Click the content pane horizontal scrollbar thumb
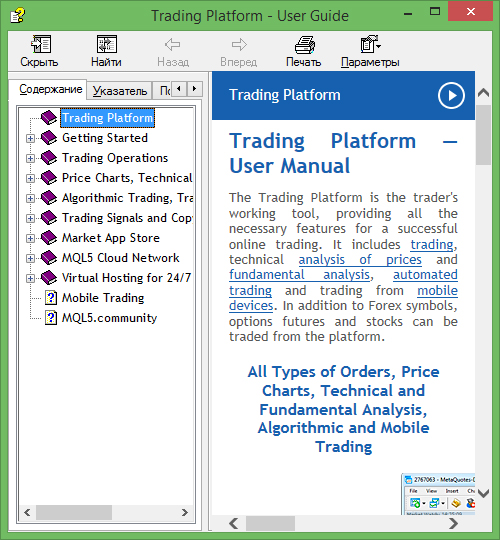500x540 pixels. 270,523
